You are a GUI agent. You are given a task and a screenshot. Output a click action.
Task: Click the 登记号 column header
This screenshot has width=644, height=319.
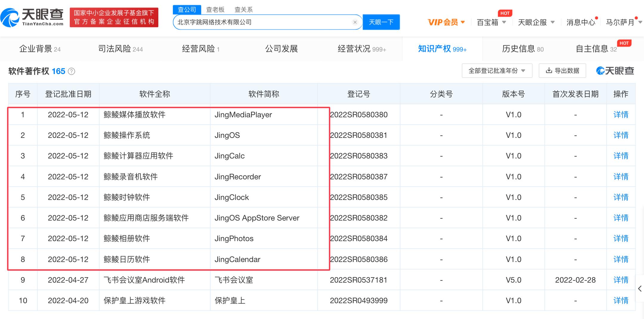(x=359, y=94)
